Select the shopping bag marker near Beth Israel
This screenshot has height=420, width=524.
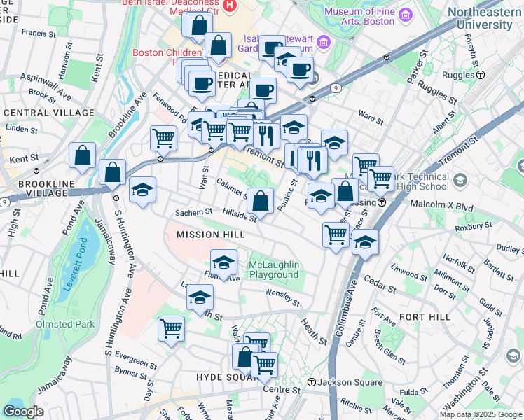point(199,26)
